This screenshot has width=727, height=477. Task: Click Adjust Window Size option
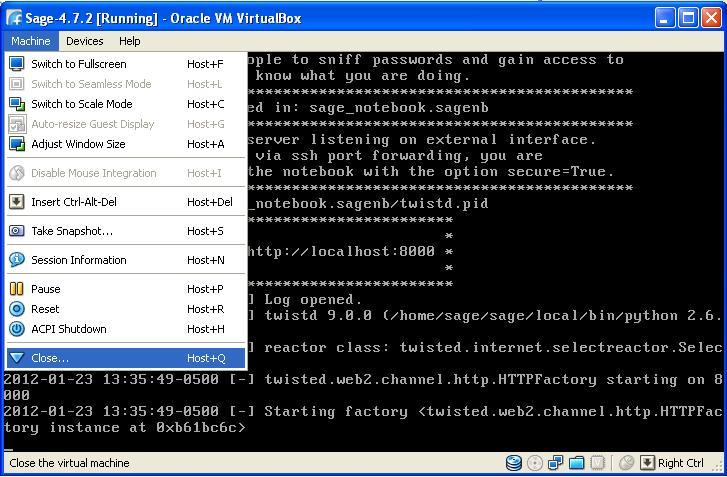pyautogui.click(x=78, y=144)
